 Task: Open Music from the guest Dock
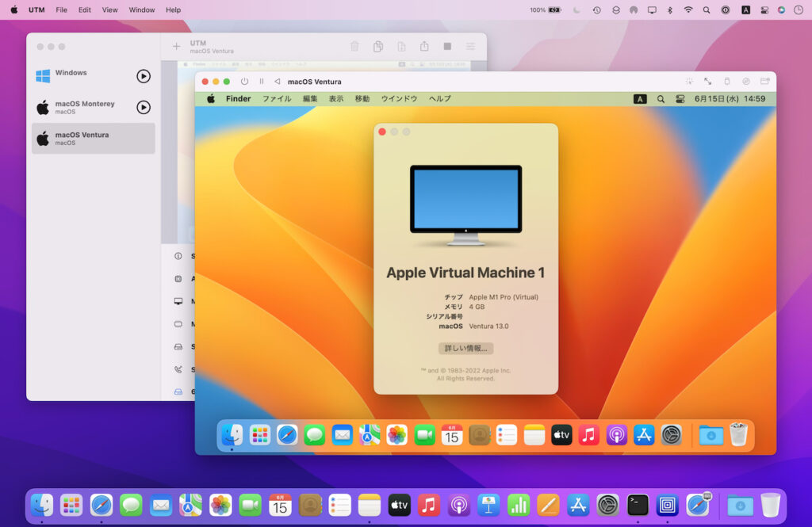pyautogui.click(x=589, y=434)
